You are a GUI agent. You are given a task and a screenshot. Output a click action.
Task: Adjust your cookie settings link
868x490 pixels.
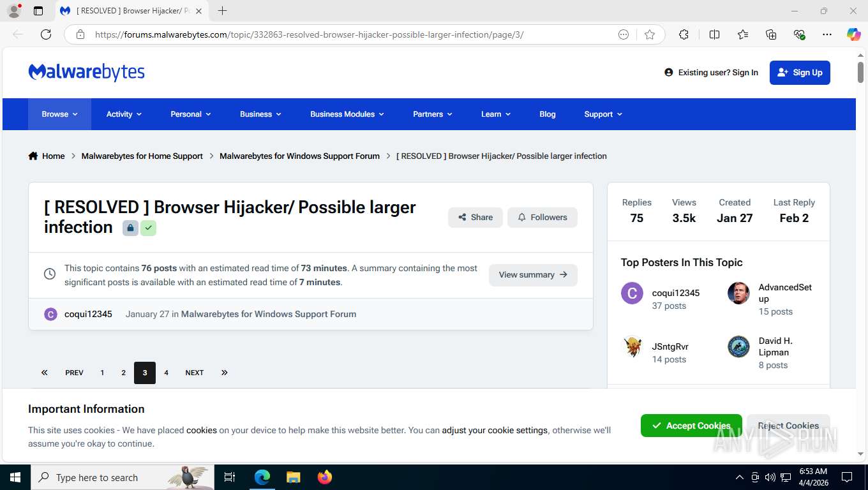[x=495, y=430]
